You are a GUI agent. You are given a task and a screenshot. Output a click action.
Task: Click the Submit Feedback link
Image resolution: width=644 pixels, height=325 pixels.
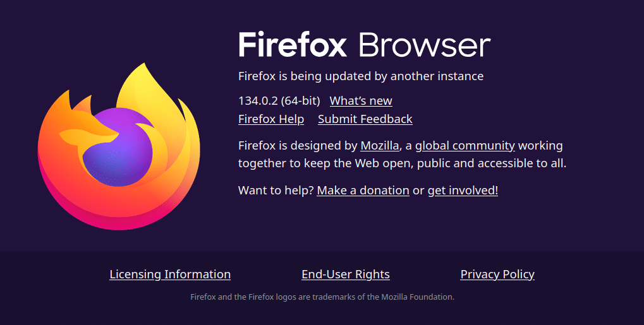tap(365, 119)
